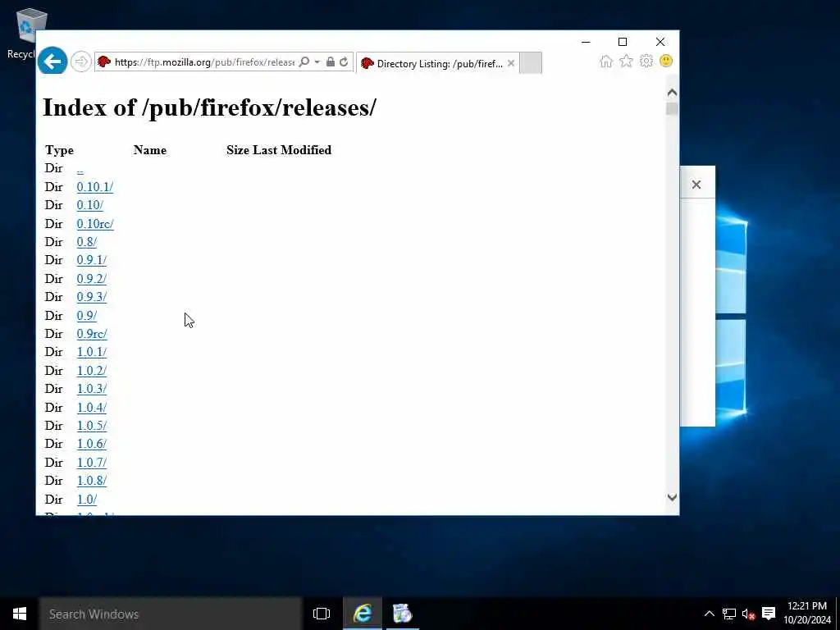Open the 0.9.2/ directory link

pyautogui.click(x=92, y=279)
